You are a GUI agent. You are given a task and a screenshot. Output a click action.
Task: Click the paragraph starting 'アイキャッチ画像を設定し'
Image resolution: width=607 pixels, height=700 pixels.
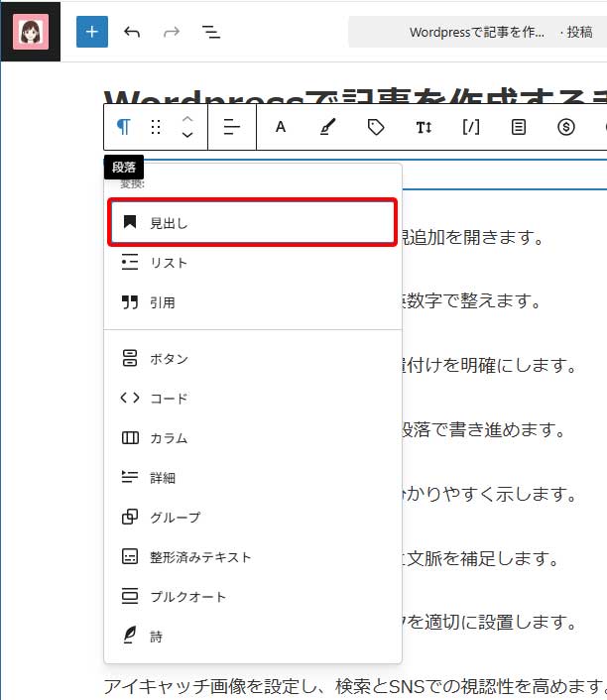tap(355, 686)
